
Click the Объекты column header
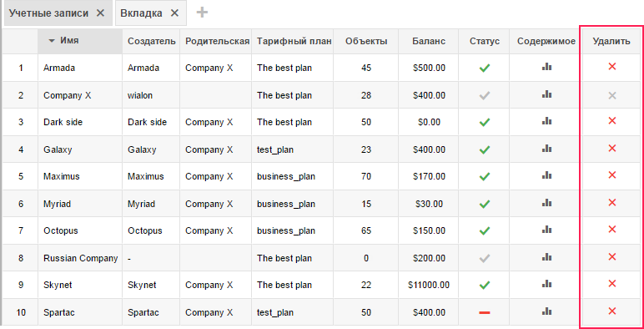tap(366, 41)
